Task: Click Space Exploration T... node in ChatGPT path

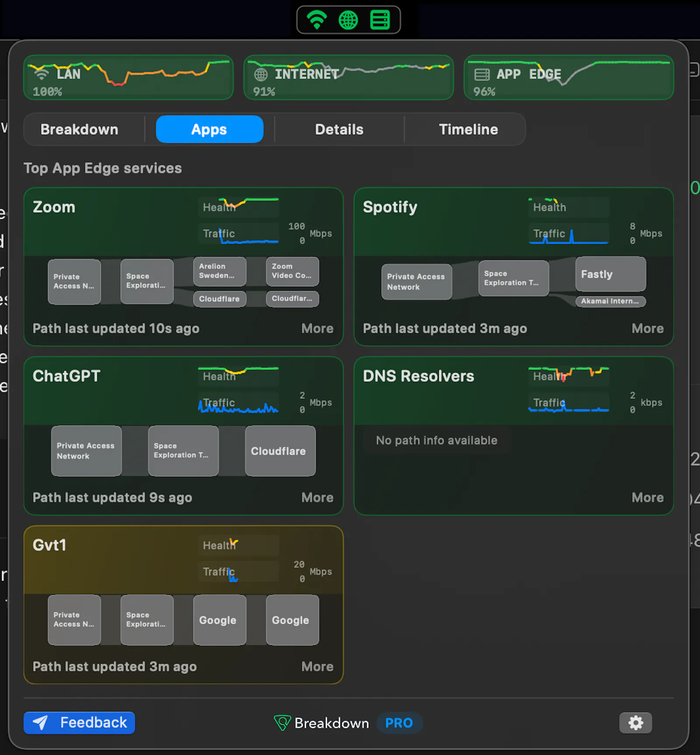Action: [x=183, y=451]
